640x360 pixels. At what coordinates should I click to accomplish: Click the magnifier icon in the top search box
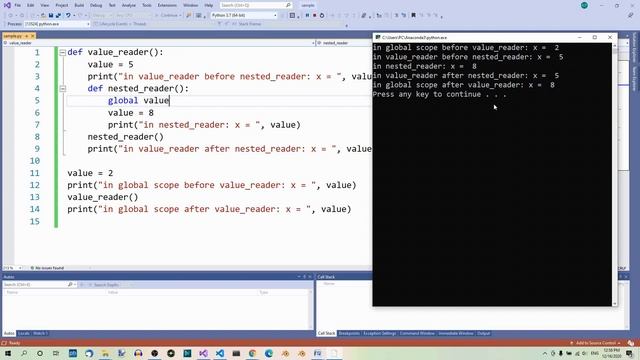coord(288,5)
